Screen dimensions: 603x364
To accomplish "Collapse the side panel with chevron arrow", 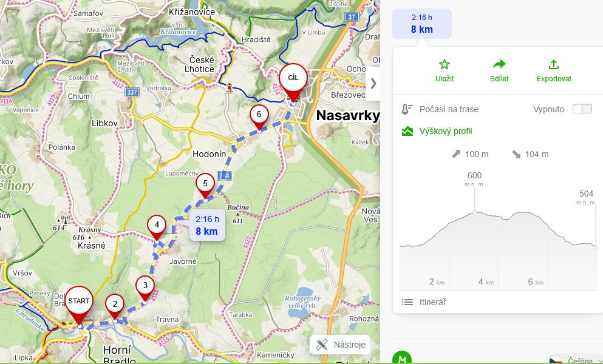I will click(x=373, y=83).
